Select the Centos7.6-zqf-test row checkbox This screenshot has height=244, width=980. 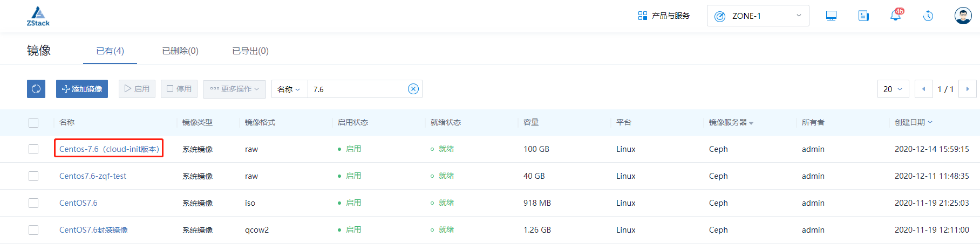pyautogui.click(x=33, y=176)
